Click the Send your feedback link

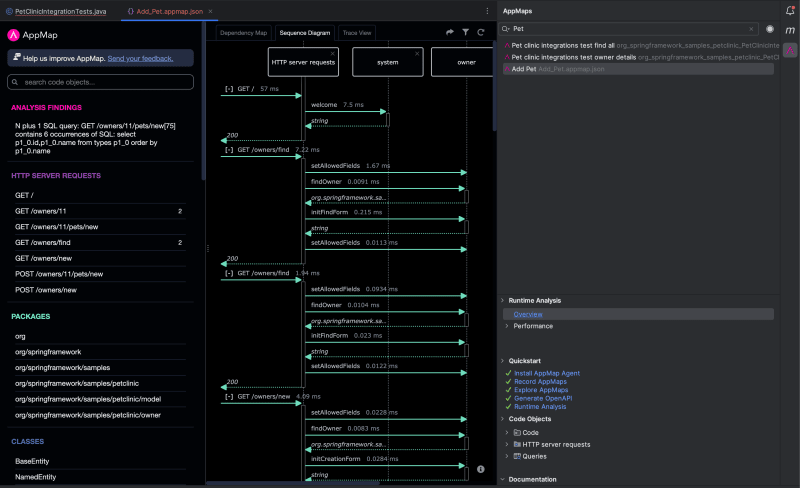[x=140, y=59]
